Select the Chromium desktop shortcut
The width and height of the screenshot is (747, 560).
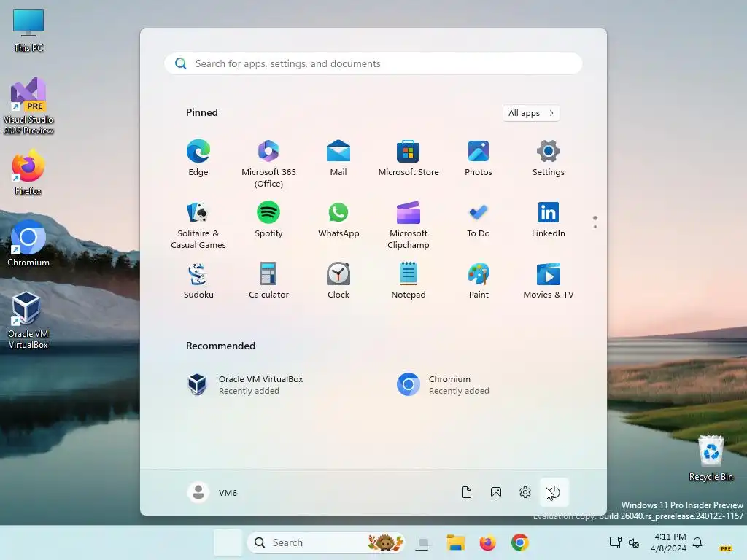click(x=28, y=243)
